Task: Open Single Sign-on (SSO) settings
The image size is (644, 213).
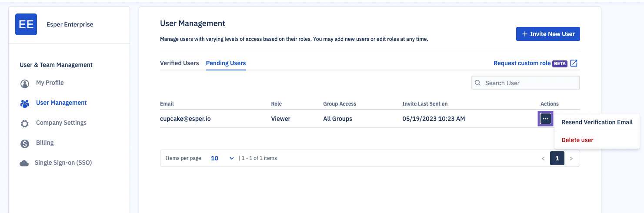Action: click(63, 163)
